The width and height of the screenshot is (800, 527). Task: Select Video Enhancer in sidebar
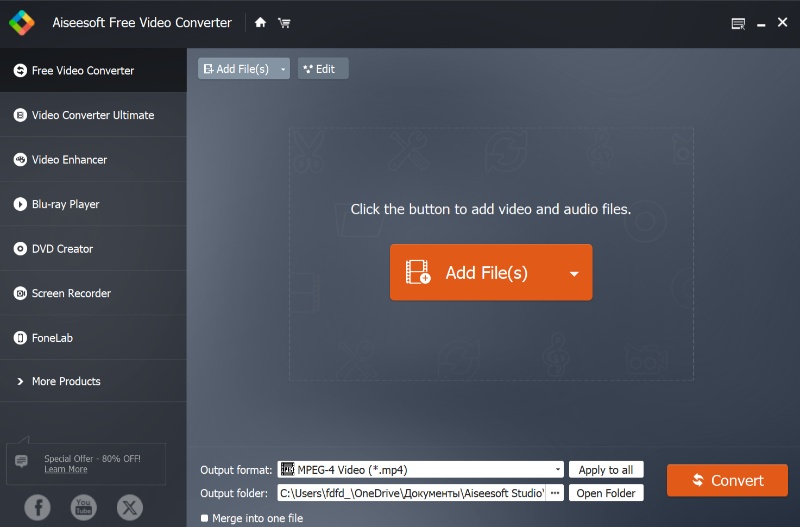point(69,160)
